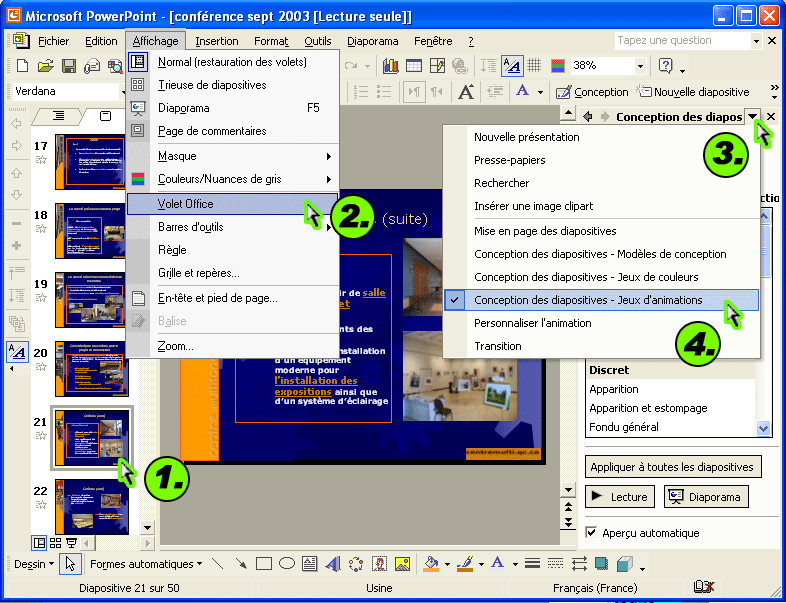
Task: Click the Insert WordArt icon
Action: coord(333,564)
